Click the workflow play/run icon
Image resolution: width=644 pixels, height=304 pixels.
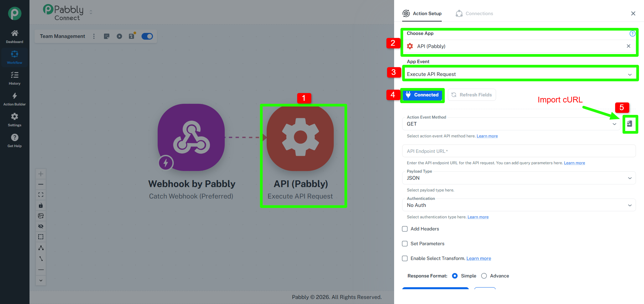[119, 36]
